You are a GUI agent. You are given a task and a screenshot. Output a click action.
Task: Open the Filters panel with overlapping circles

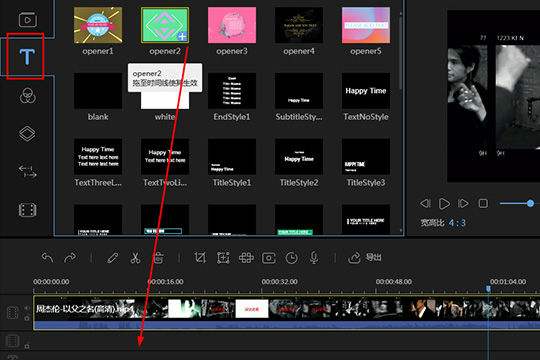click(28, 95)
